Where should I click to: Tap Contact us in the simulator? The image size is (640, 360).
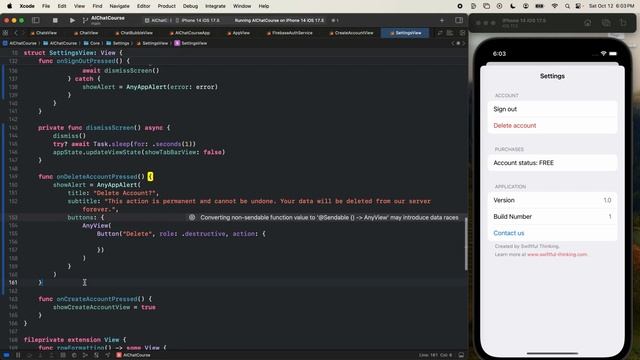pos(552,233)
